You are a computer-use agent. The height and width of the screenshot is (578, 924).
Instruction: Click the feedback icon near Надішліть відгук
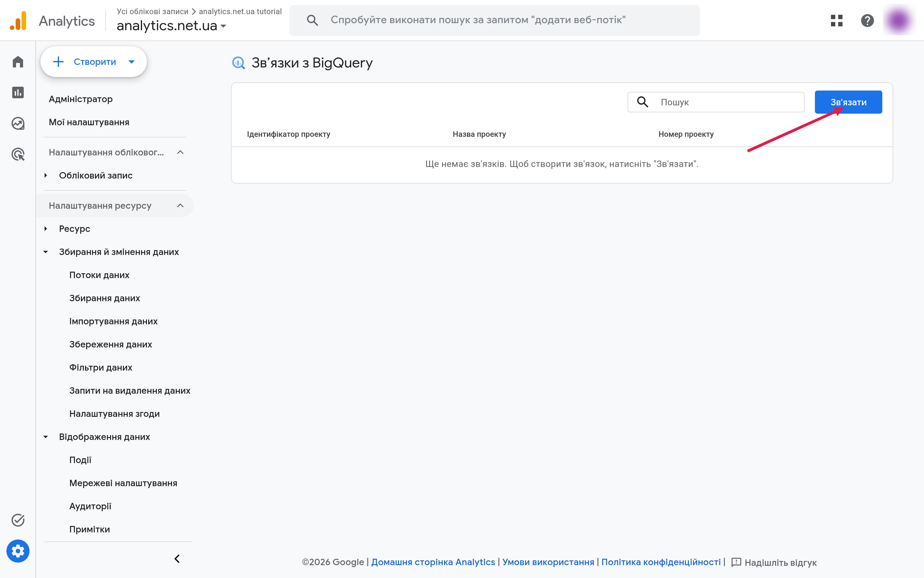[x=736, y=562]
